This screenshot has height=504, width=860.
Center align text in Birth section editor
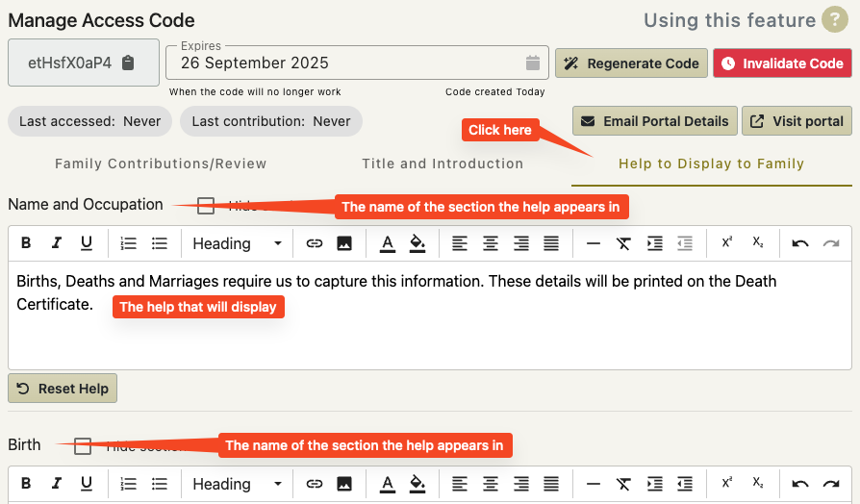point(491,483)
